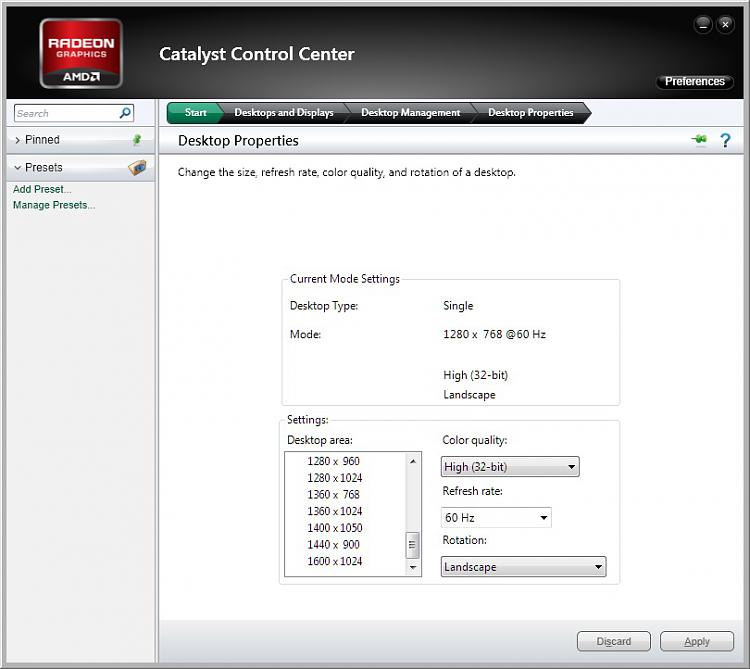The width and height of the screenshot is (750, 669).
Task: Click the Apply button
Action: tap(697, 641)
